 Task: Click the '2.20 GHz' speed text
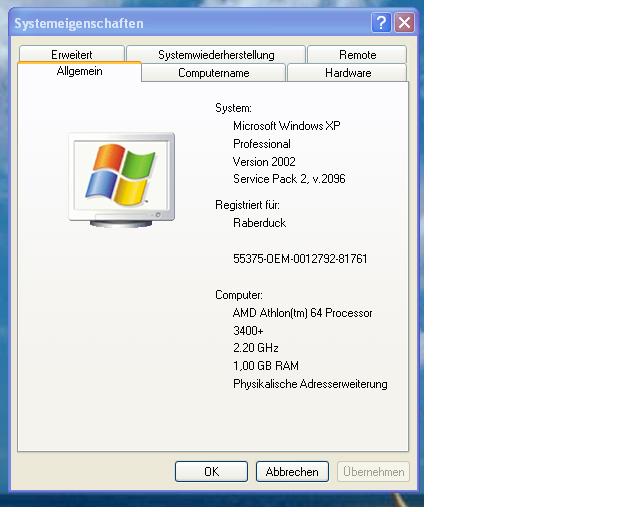point(256,348)
